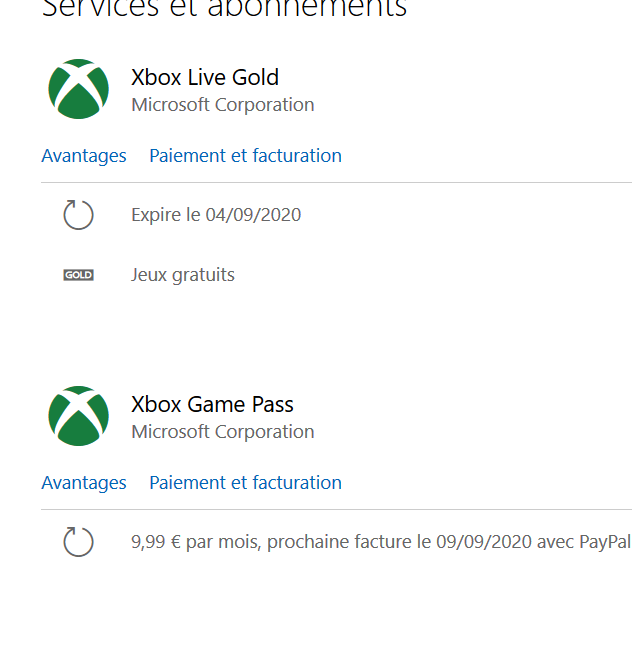632x651 pixels.
Task: Open Avantages under Xbox Live Gold
Action: pos(84,156)
